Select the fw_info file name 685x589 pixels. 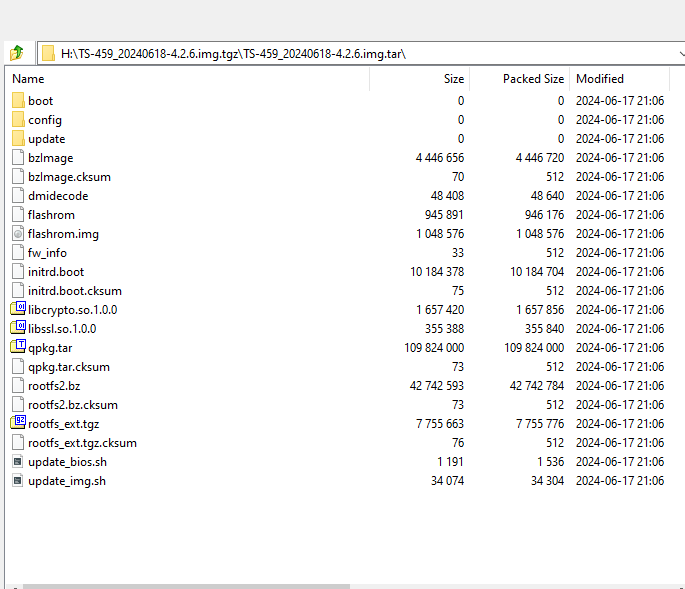[x=47, y=253]
